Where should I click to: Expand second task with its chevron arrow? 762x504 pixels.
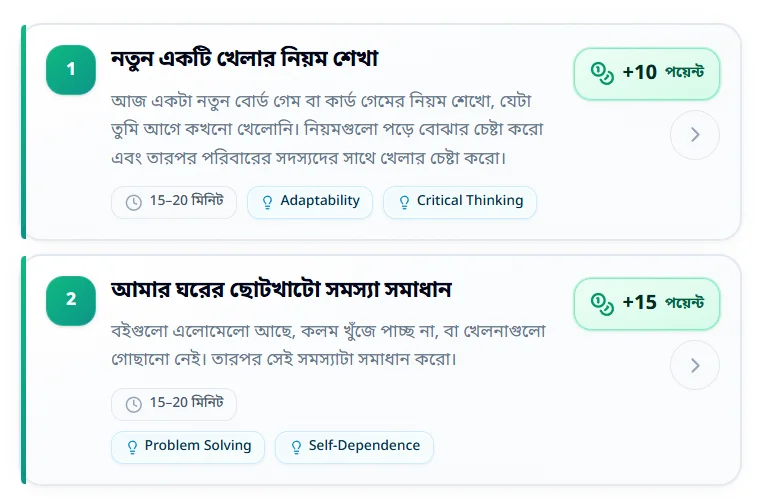pos(695,365)
